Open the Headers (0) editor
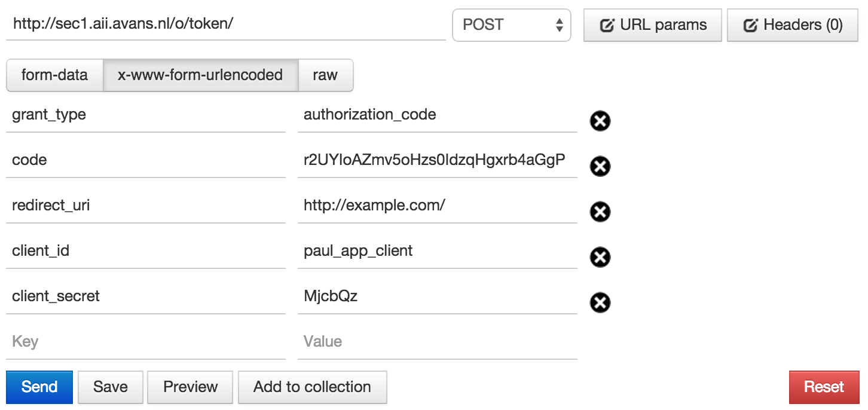The image size is (868, 410). click(x=793, y=25)
